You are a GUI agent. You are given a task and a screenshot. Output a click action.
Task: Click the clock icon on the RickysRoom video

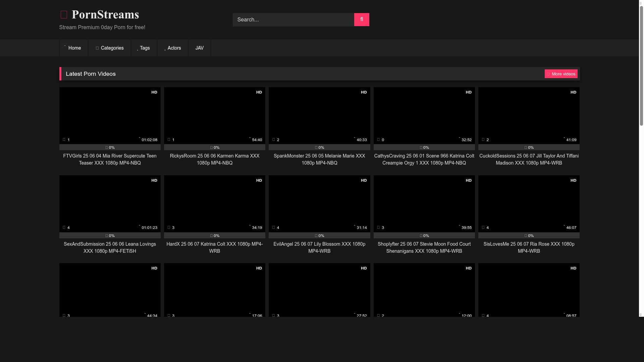coord(250,138)
